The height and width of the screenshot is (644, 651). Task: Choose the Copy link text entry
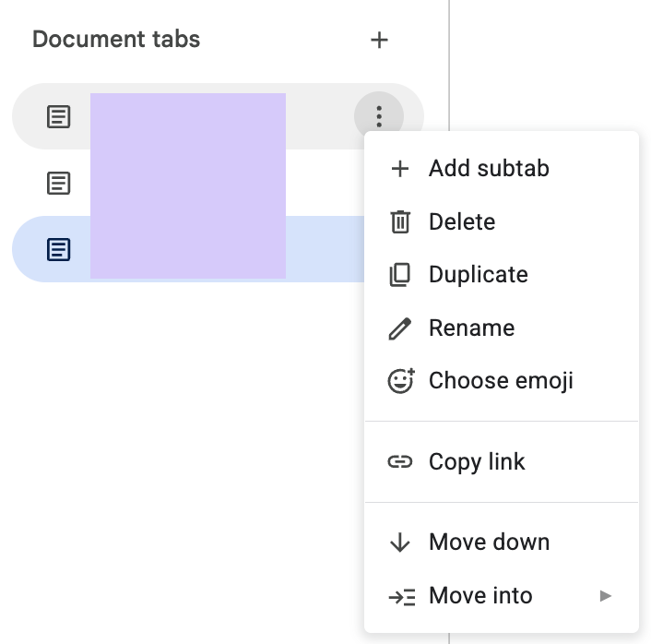pyautogui.click(x=477, y=462)
